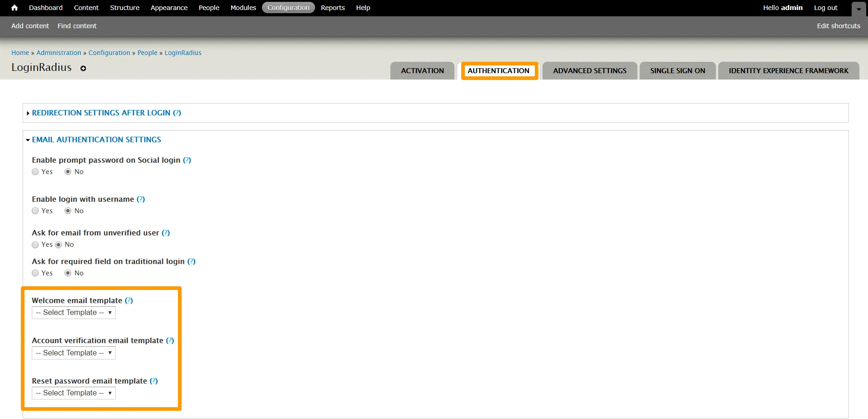Click the Log out link
This screenshot has width=868, height=419.
tap(825, 8)
